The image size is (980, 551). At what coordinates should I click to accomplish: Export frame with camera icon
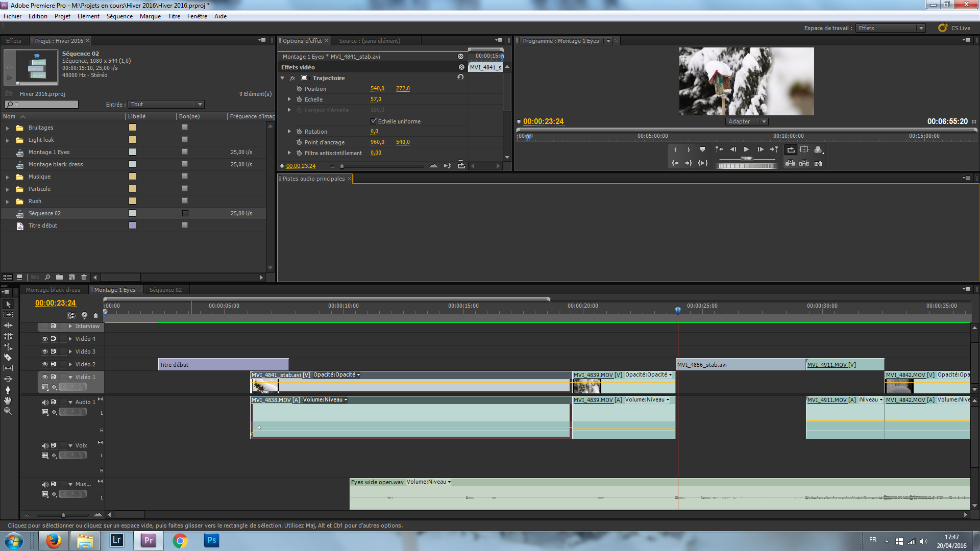tap(818, 163)
